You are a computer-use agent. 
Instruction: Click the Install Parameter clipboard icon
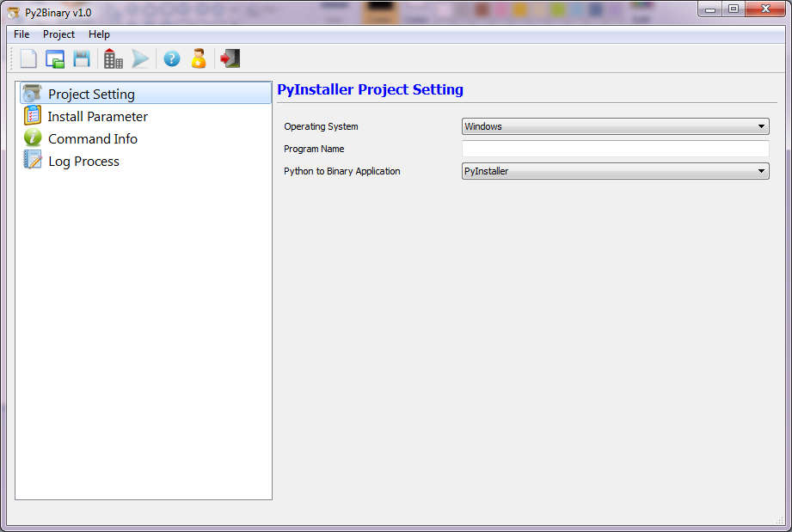pos(33,115)
